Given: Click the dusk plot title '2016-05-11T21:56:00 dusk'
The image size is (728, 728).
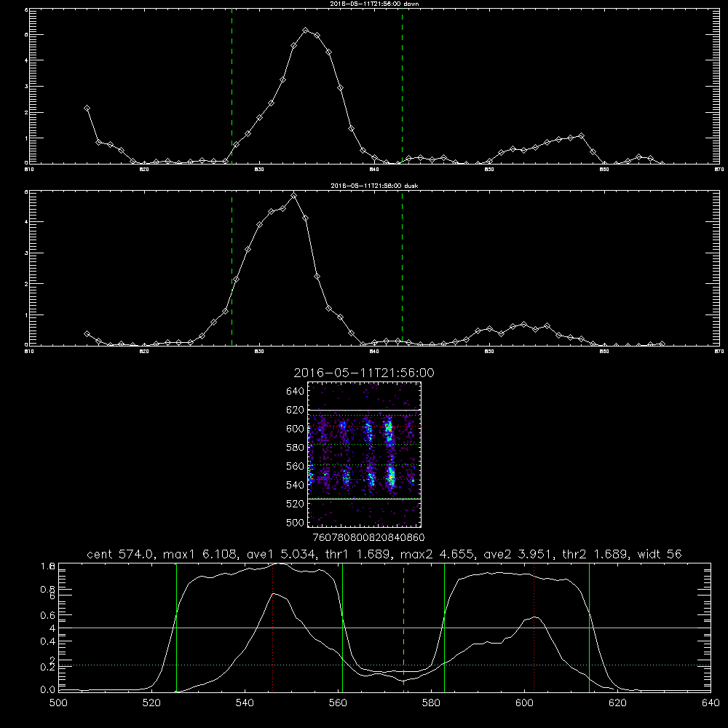Looking at the screenshot, I should point(374,186).
